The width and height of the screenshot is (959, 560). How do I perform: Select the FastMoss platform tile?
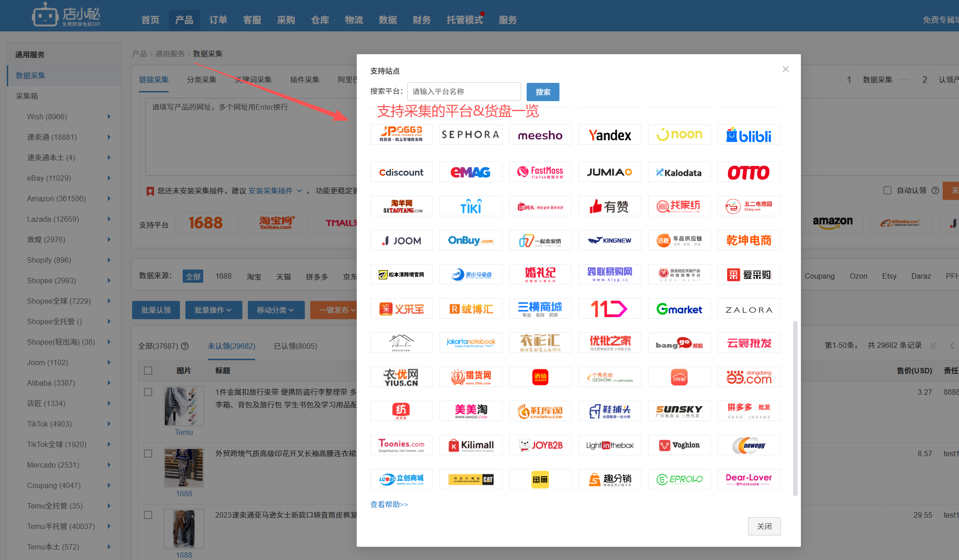click(x=540, y=172)
